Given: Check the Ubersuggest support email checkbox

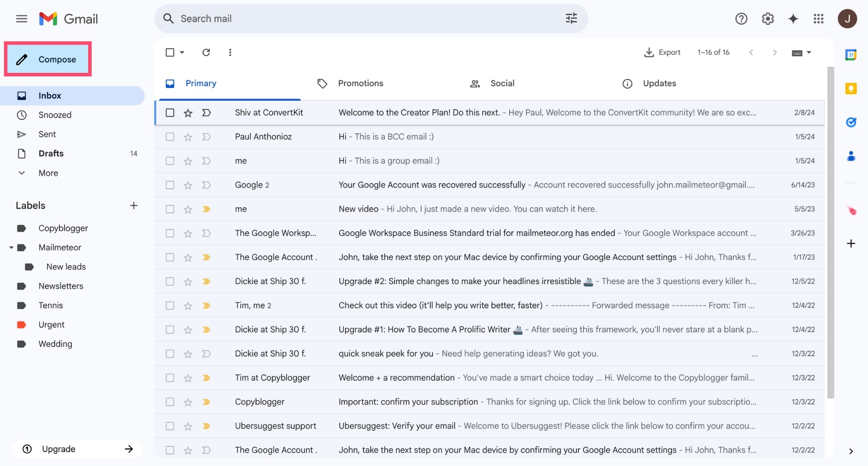Looking at the screenshot, I should [170, 426].
